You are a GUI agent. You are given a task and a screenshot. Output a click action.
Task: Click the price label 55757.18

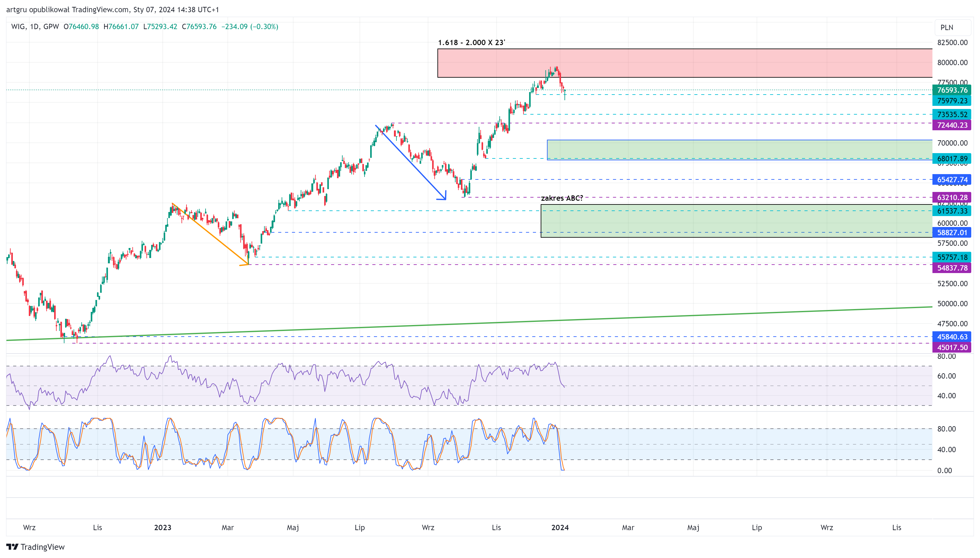click(x=952, y=257)
